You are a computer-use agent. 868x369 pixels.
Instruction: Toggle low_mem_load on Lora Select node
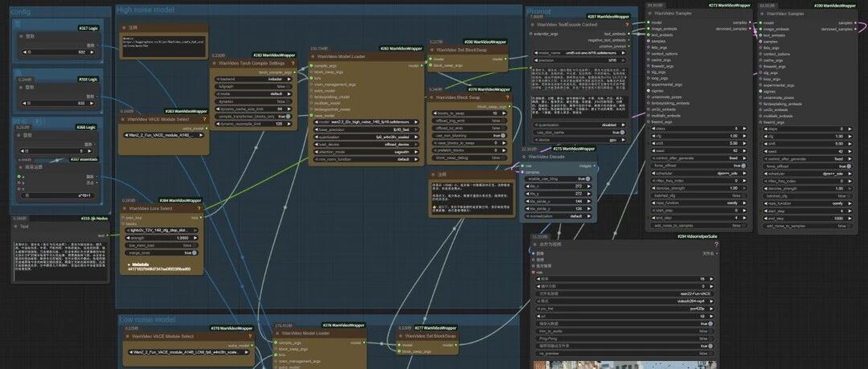(162, 245)
